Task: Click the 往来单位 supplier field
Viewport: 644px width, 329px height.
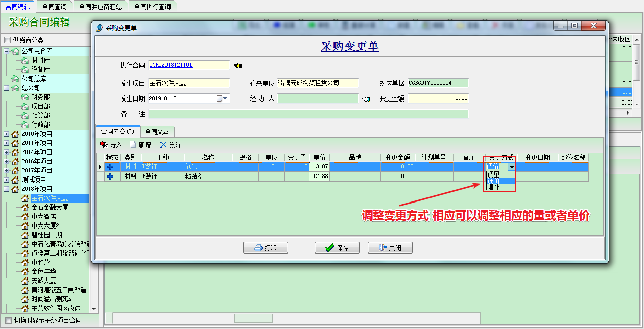Action: (x=318, y=83)
